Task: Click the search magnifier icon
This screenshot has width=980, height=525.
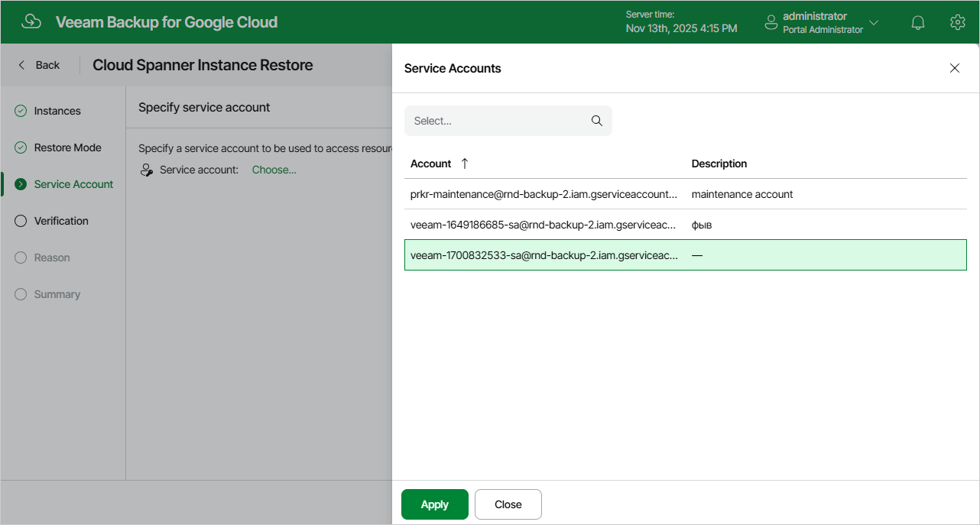Action: tap(597, 121)
